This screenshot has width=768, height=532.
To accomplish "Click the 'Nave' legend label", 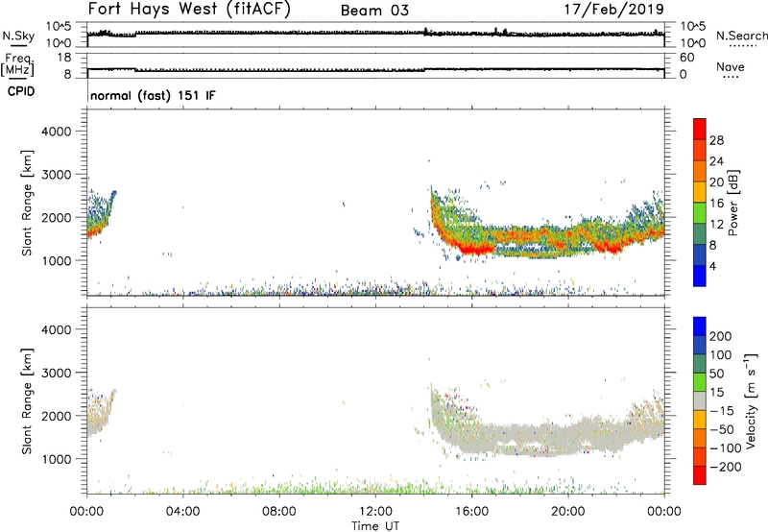I will [x=730, y=66].
